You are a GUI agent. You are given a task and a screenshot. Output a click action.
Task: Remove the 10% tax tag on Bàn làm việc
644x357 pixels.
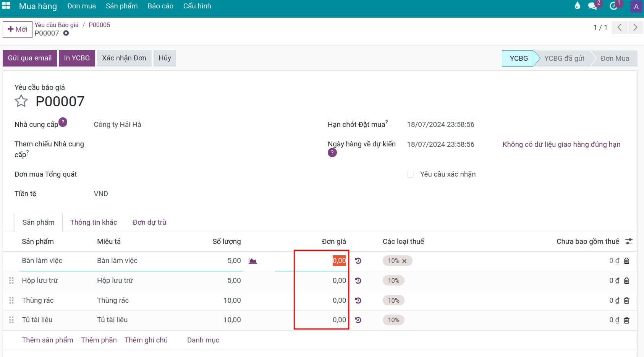405,261
